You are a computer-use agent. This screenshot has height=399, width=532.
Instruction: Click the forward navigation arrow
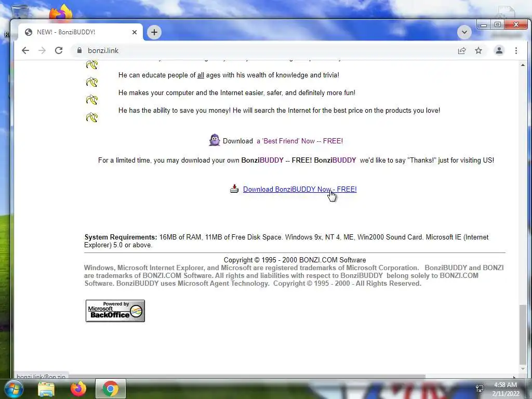tap(42, 50)
